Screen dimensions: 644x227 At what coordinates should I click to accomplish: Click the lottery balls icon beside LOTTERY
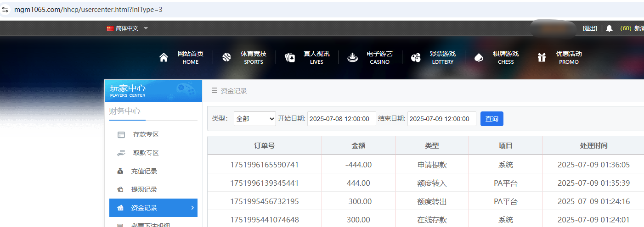416,58
